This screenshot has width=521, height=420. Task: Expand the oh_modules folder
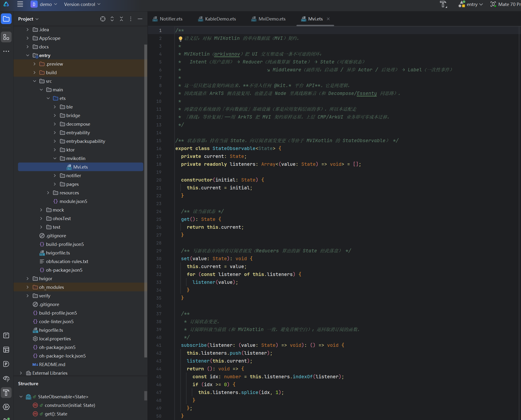28,287
